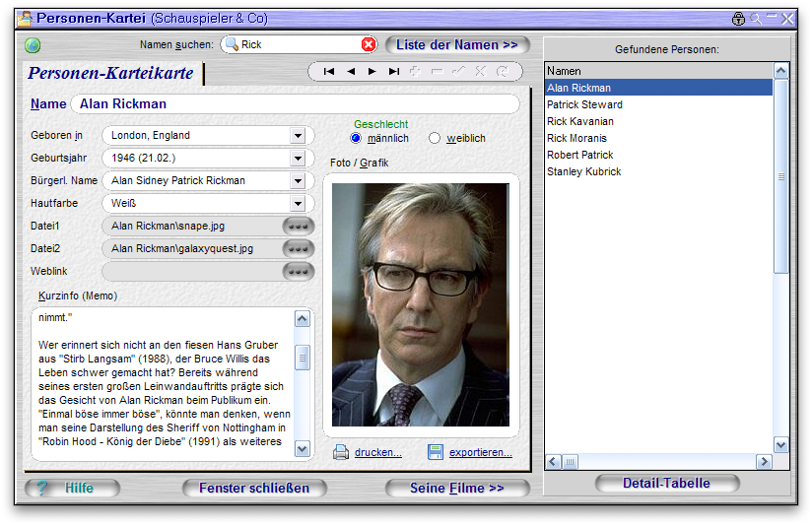Click list scroll down arrow
The height and width of the screenshot is (525, 812).
coord(780,444)
